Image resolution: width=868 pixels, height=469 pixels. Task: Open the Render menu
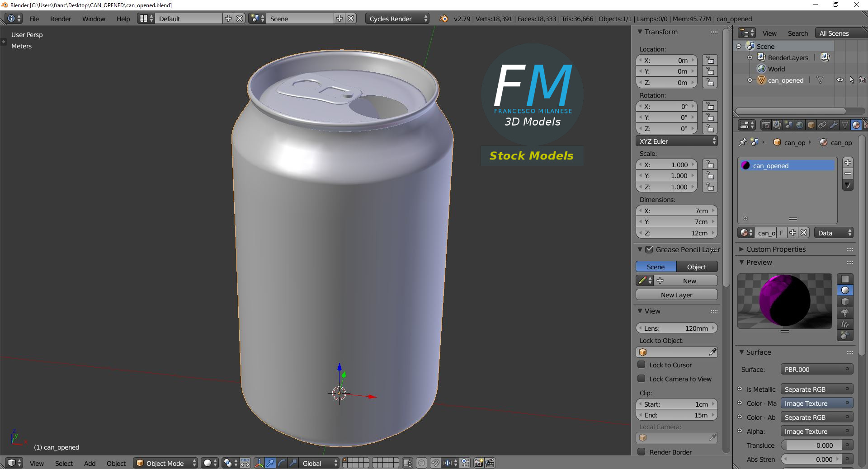click(x=60, y=19)
